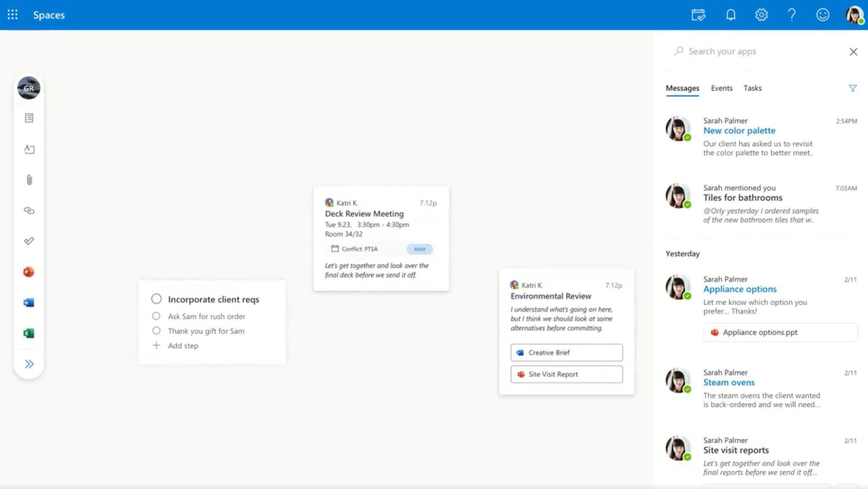Screen dimensions: 868x489
Task: Open the Site Visit Report attachment
Action: pyautogui.click(x=567, y=374)
